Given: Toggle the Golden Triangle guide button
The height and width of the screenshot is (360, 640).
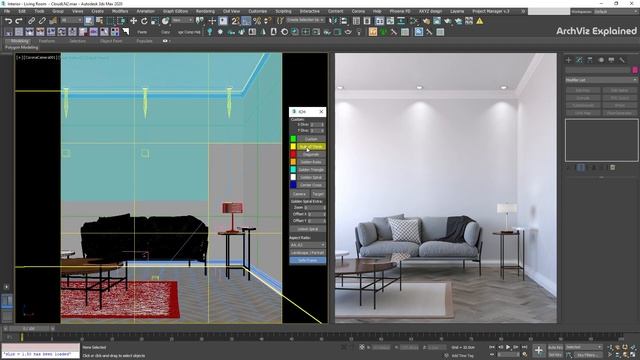Looking at the screenshot, I should click(311, 169).
